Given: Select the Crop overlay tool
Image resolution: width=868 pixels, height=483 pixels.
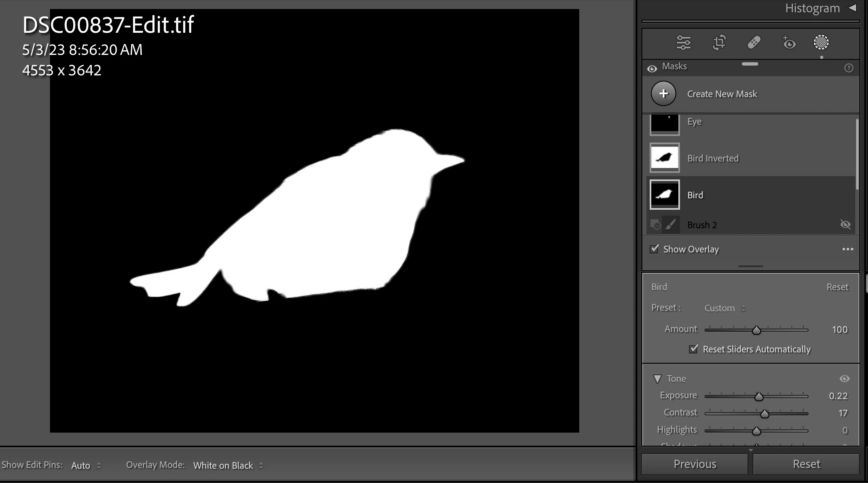Looking at the screenshot, I should pyautogui.click(x=719, y=43).
